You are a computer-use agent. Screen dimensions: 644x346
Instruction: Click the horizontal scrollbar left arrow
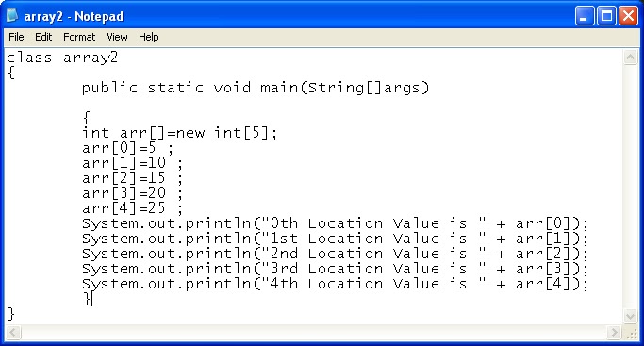13,332
